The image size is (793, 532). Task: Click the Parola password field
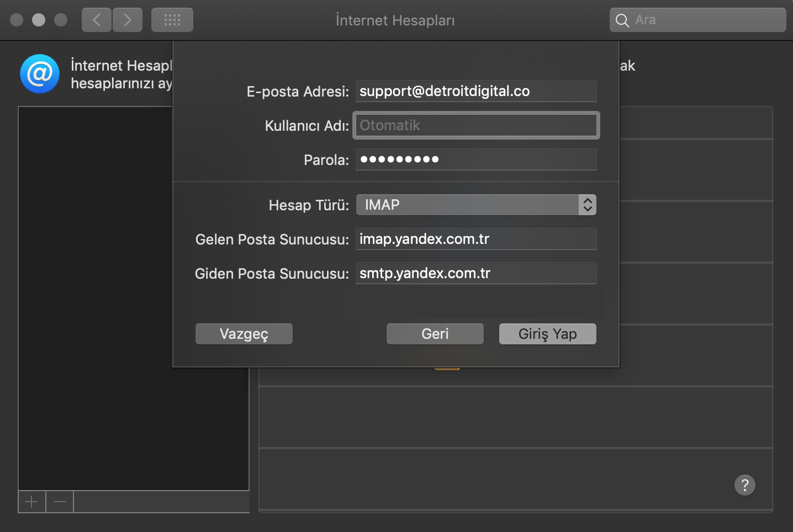point(476,159)
